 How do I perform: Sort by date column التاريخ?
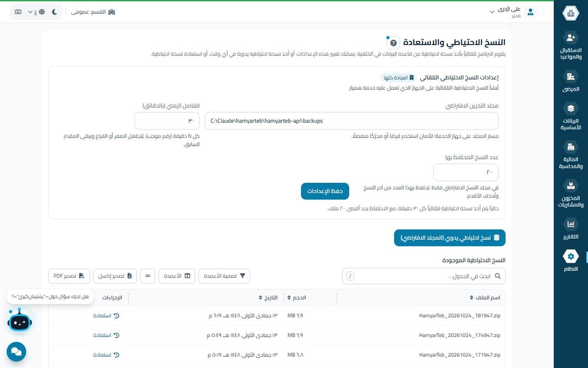tap(268, 298)
